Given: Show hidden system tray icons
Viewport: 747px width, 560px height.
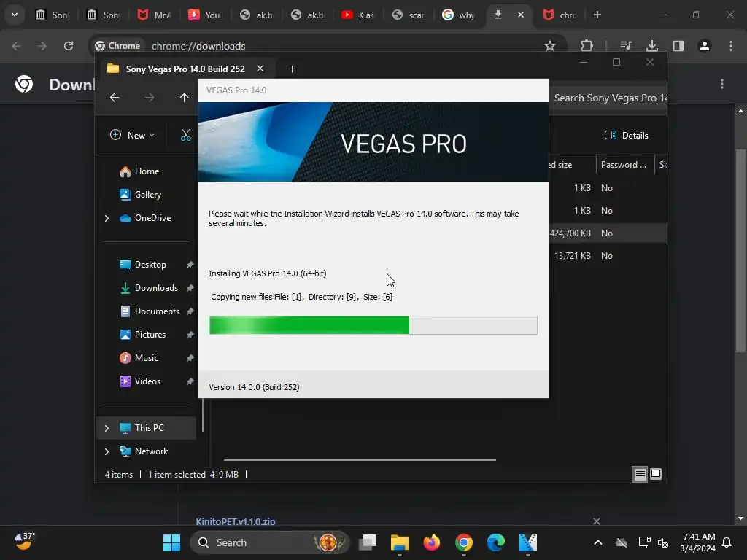Looking at the screenshot, I should tap(598, 542).
